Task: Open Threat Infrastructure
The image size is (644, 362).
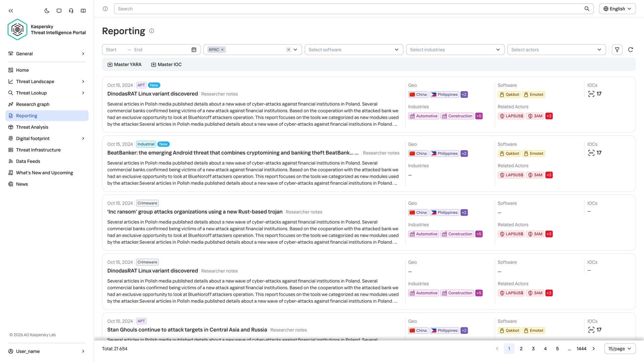Action: [x=47, y=150]
